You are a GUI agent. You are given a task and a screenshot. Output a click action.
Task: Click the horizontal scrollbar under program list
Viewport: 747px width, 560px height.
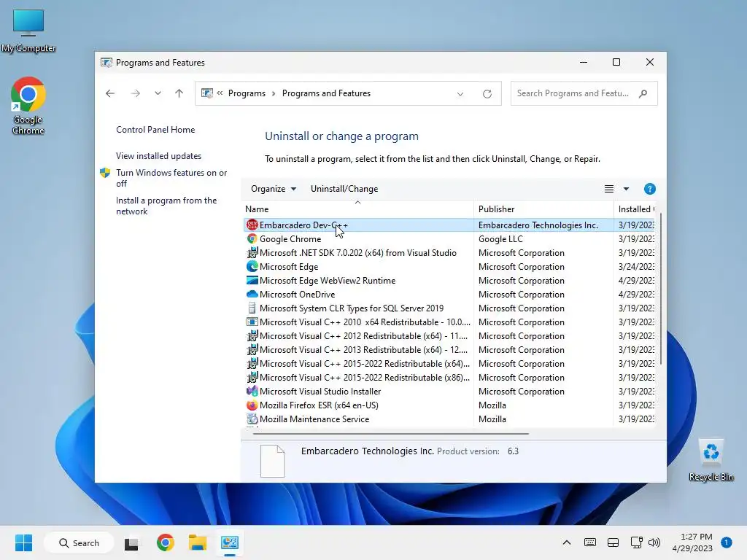pyautogui.click(x=391, y=434)
